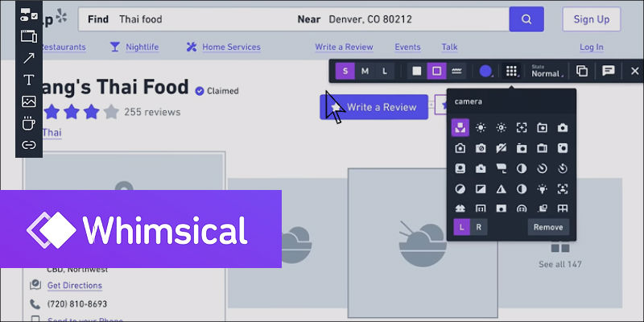The height and width of the screenshot is (322, 644).
Task: Select the large center food placeholder image
Action: pos(423,243)
